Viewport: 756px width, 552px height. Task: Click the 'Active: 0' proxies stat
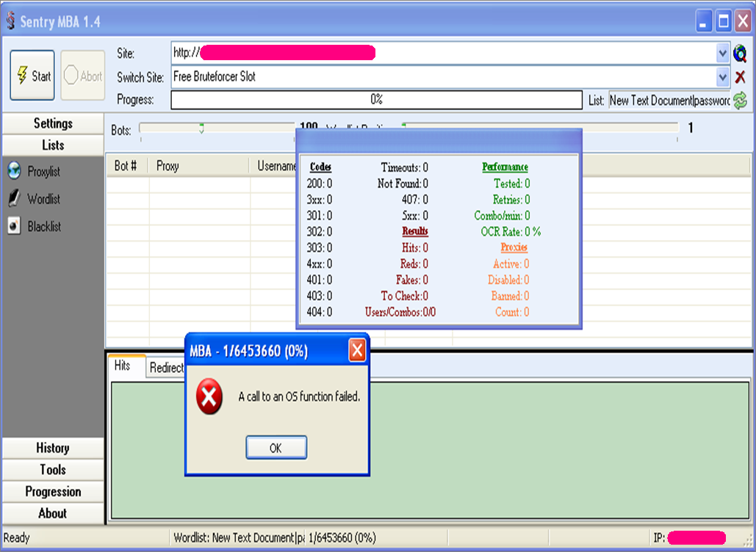(x=511, y=264)
